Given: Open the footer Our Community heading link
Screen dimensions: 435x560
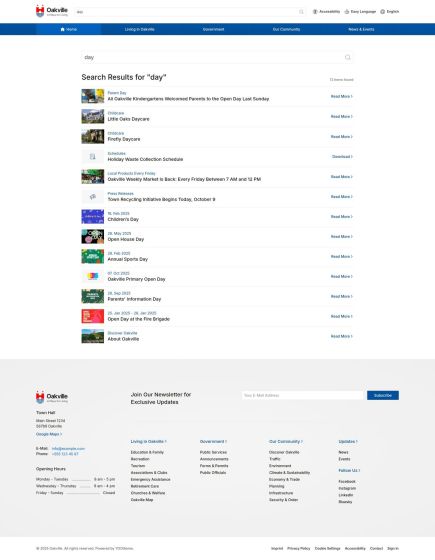Looking at the screenshot, I should 286,441.
